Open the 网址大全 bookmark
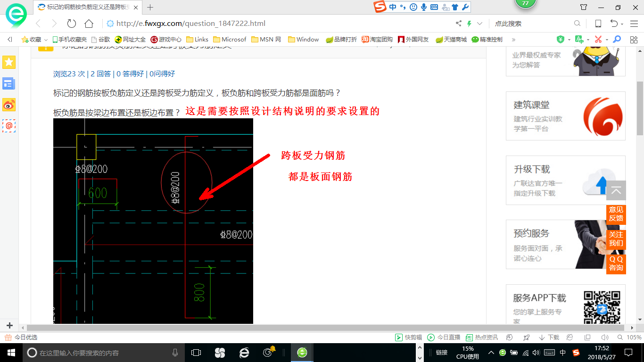 (131, 40)
